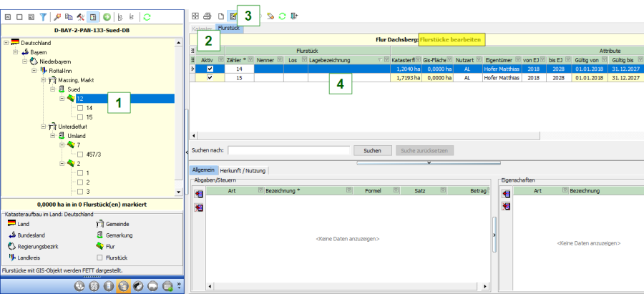Check the box next to Flurstück 457/3
Screen dimensions: 644x294
(x=81, y=154)
